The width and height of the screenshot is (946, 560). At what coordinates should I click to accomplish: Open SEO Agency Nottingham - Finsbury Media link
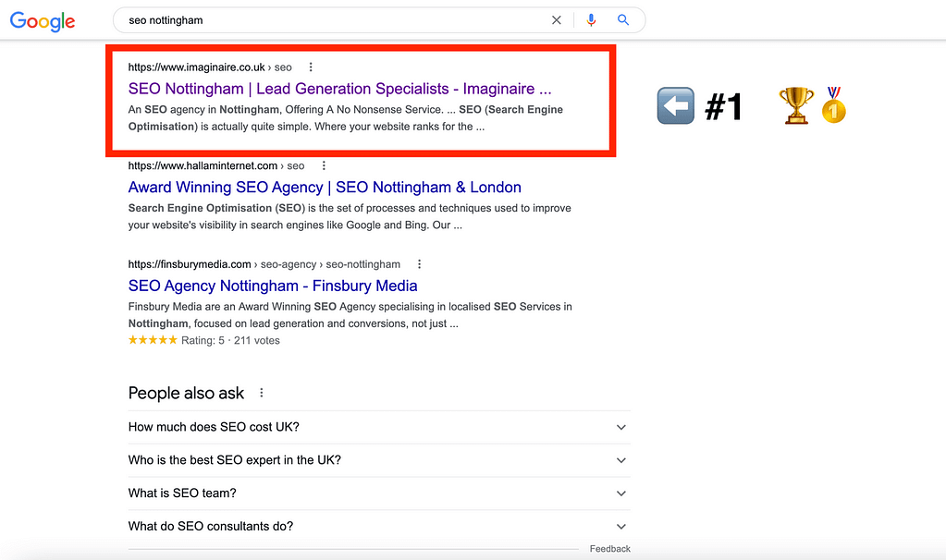(273, 286)
